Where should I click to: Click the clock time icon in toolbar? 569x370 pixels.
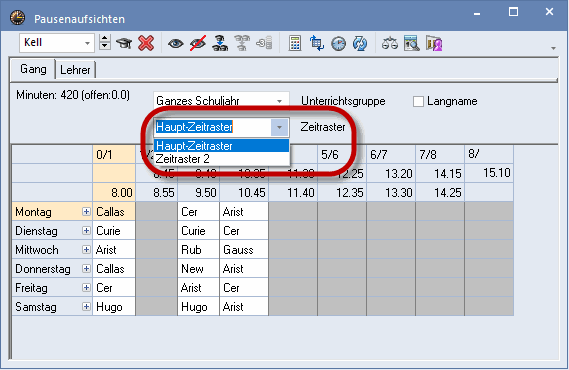point(338,44)
